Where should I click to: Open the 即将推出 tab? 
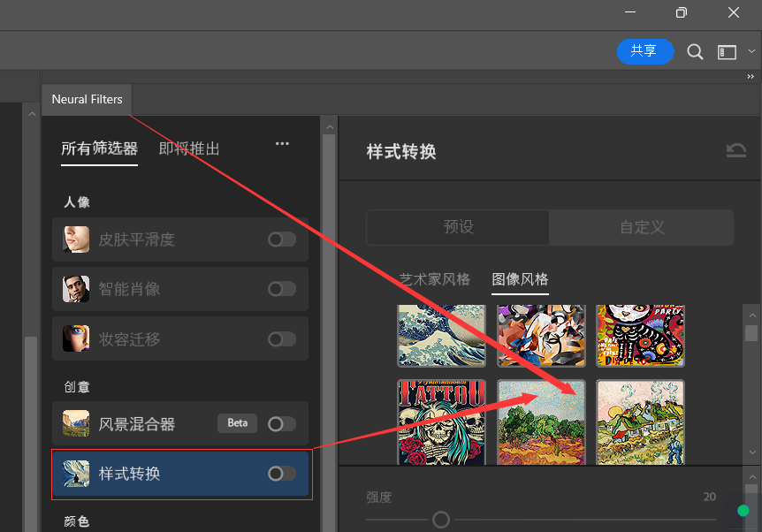tap(189, 148)
